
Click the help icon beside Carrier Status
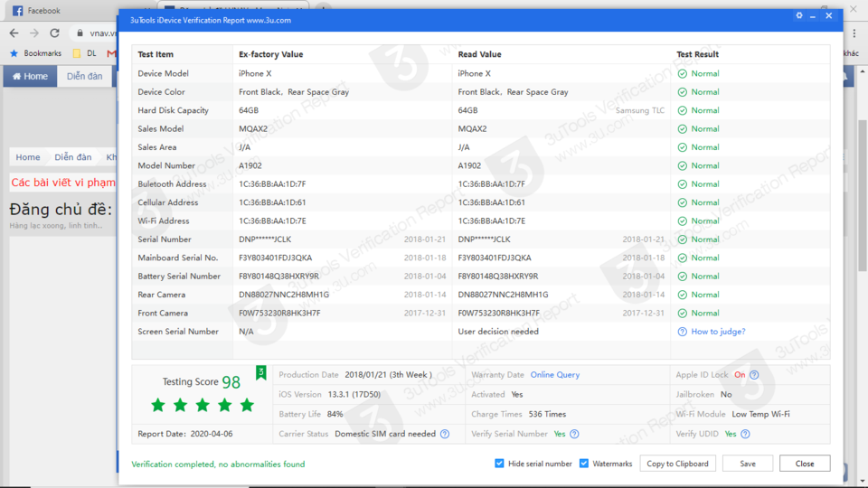(445, 434)
